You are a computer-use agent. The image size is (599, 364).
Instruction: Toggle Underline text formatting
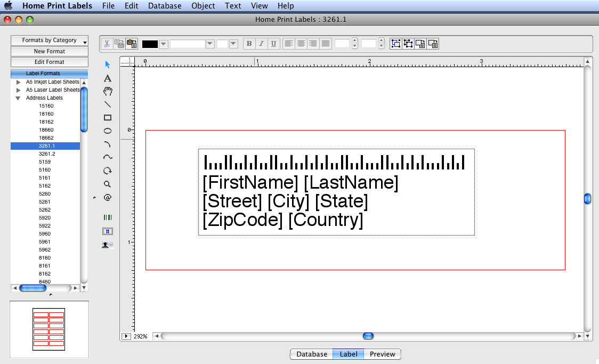click(273, 44)
